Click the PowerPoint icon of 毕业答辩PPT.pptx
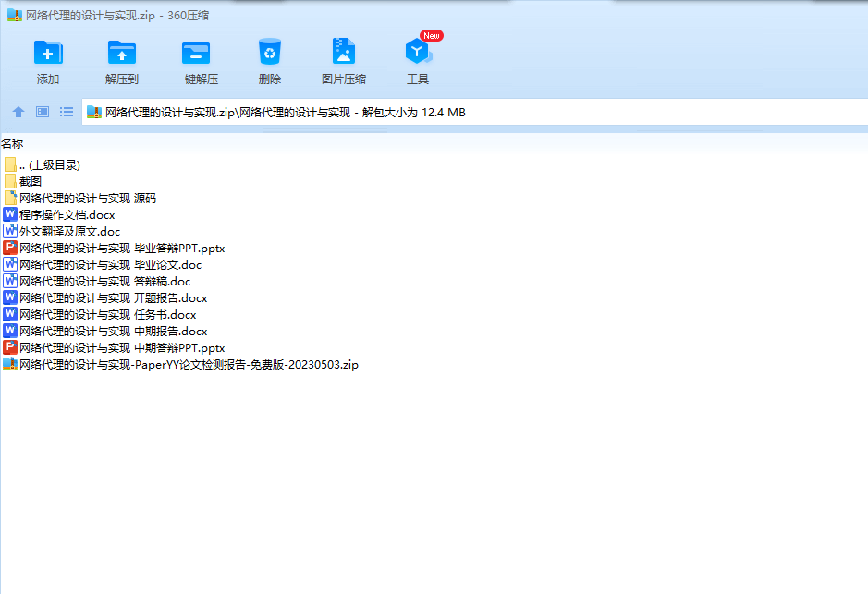Image resolution: width=868 pixels, height=594 pixels. 10,248
